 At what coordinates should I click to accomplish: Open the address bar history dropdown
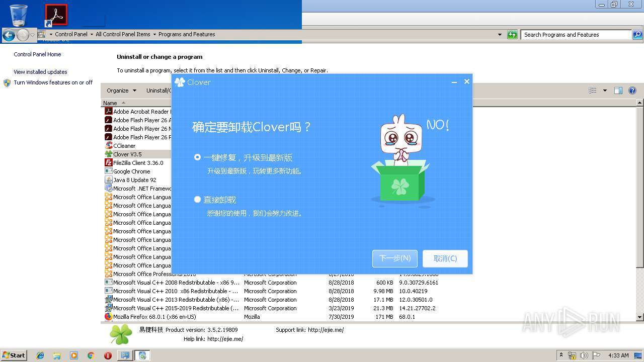point(500,35)
